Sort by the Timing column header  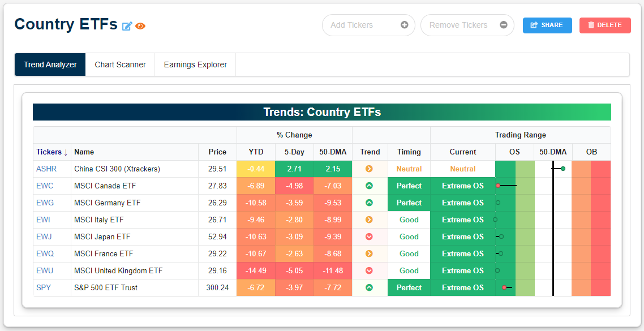(409, 152)
